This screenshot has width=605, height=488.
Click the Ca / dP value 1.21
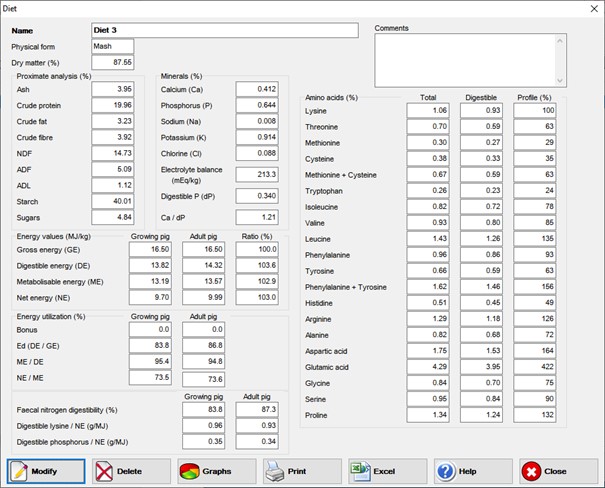(x=257, y=217)
